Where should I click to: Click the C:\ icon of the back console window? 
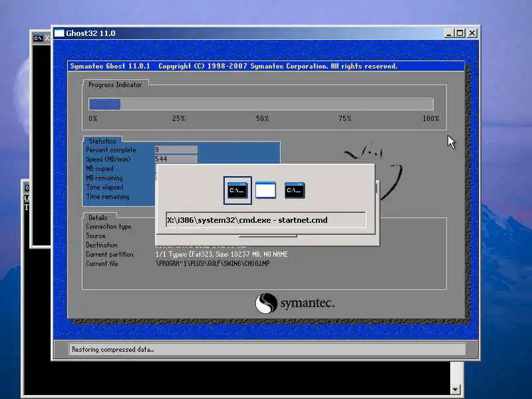38,38
